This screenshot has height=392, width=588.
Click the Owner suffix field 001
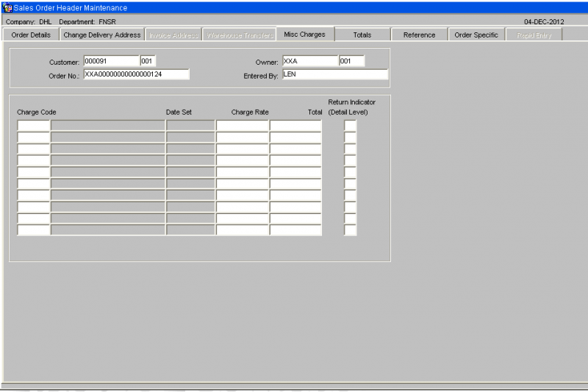(x=351, y=61)
